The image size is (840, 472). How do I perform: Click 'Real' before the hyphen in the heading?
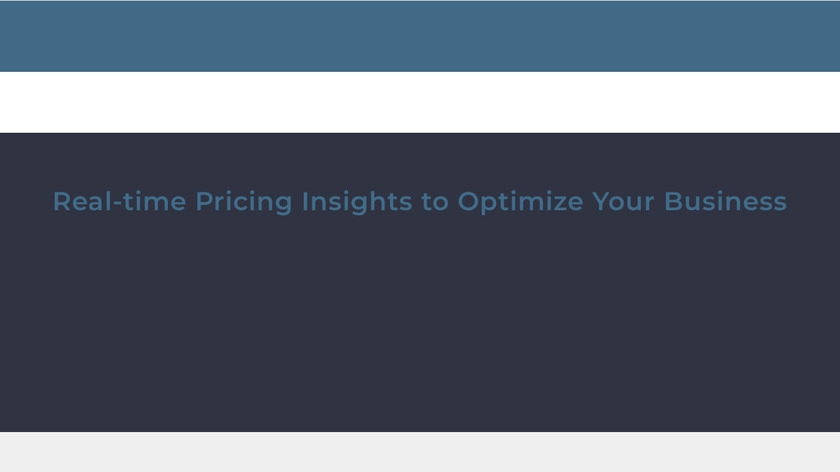click(x=77, y=201)
